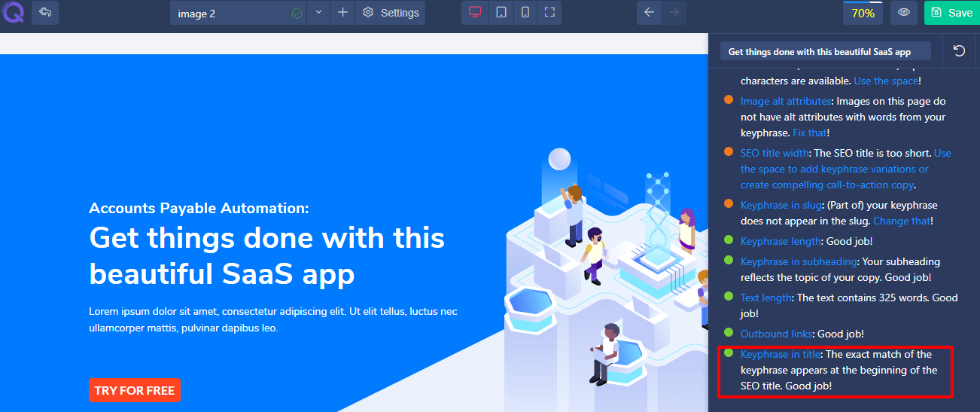Open the 'Image alt attributes' link
The width and height of the screenshot is (980, 412).
pyautogui.click(x=786, y=101)
